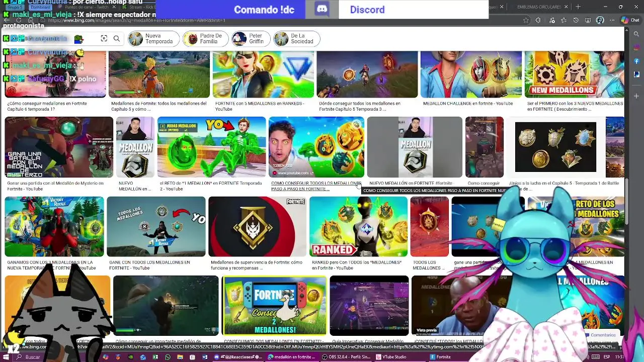Open media control music note icon
Screen dimensions: 644x362
(x=552, y=20)
